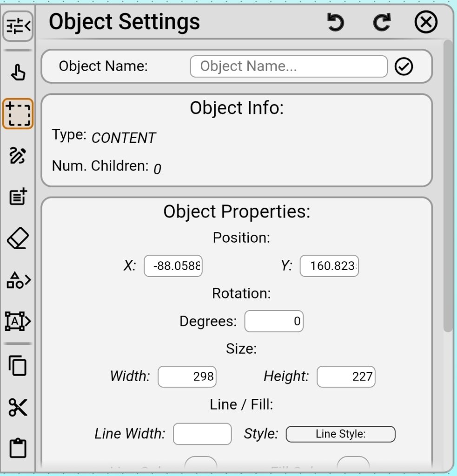Click the undo arrow
457x476 pixels.
[336, 22]
